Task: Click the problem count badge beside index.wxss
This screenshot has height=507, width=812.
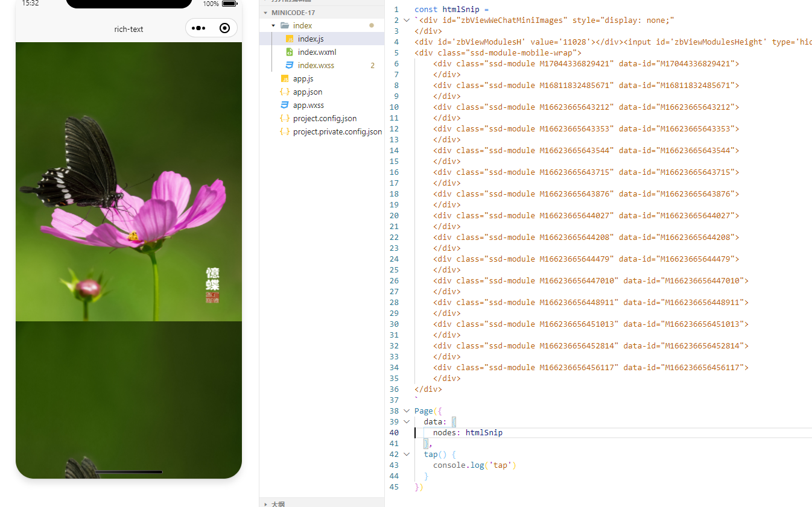Action: click(372, 65)
